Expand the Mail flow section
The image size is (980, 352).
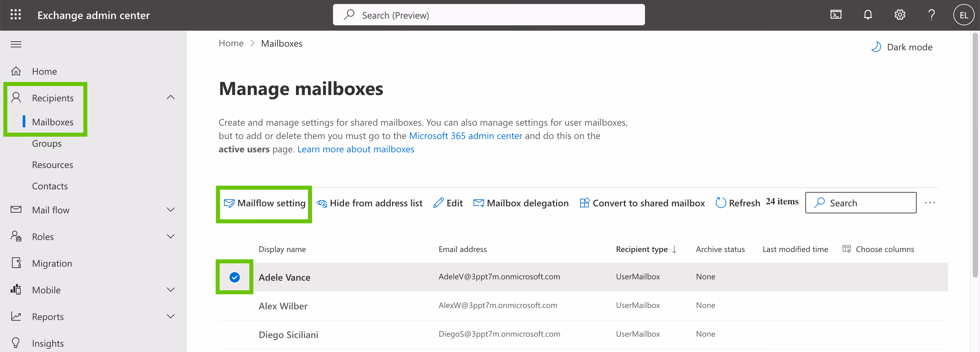pyautogui.click(x=170, y=210)
